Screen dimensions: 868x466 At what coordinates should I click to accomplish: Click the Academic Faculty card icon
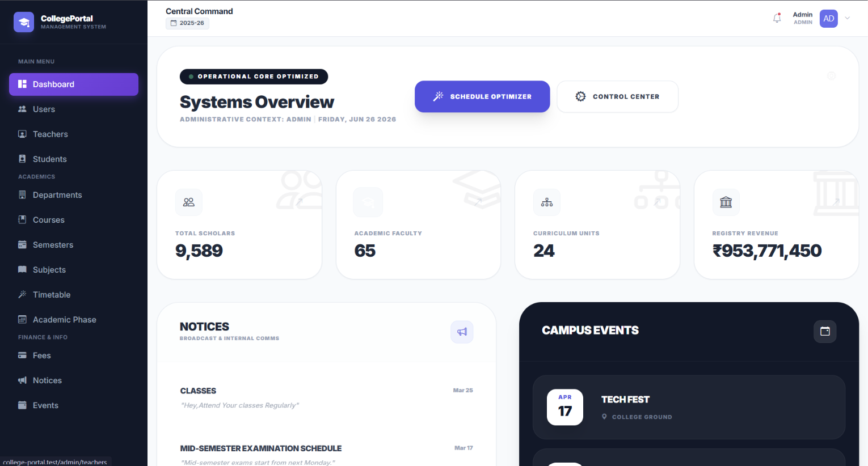pyautogui.click(x=368, y=202)
